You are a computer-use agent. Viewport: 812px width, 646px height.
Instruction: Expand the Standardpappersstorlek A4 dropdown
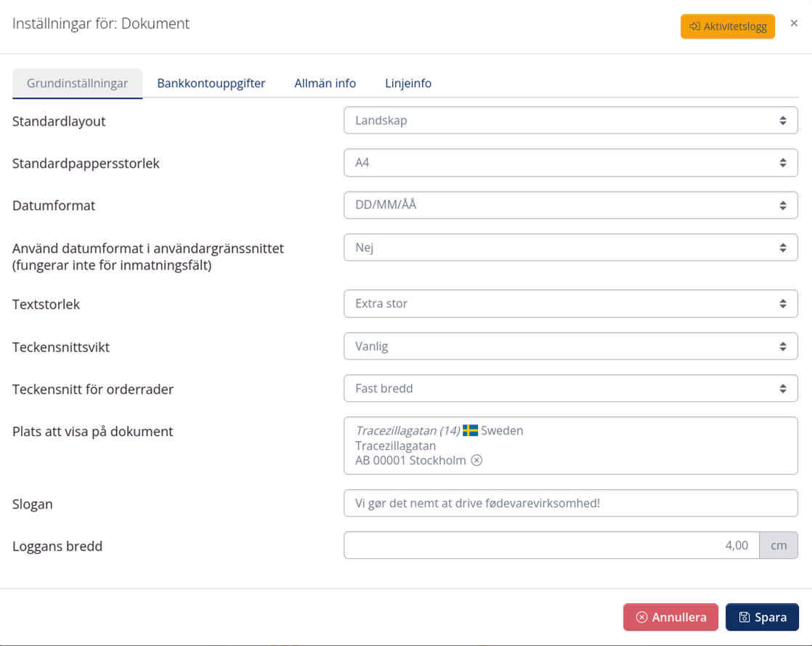click(570, 163)
